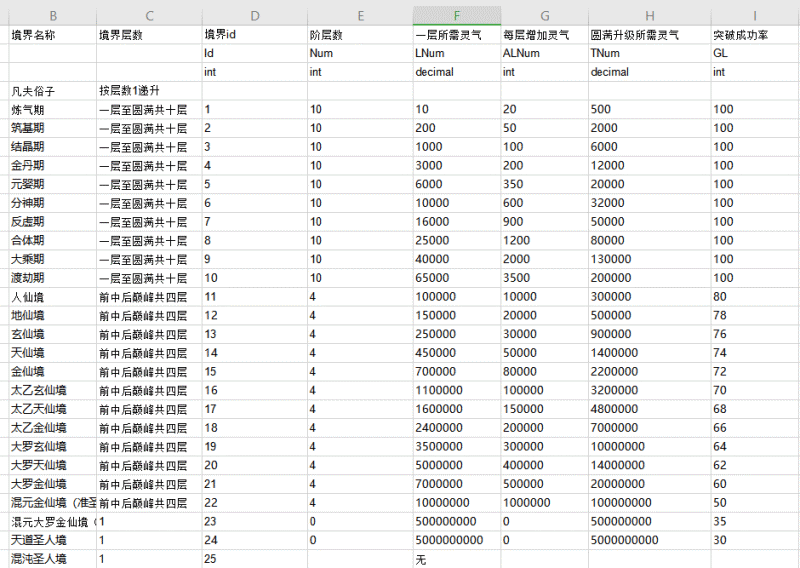Select the '金丹期' cell
The width and height of the screenshot is (800, 568).
[53, 166]
